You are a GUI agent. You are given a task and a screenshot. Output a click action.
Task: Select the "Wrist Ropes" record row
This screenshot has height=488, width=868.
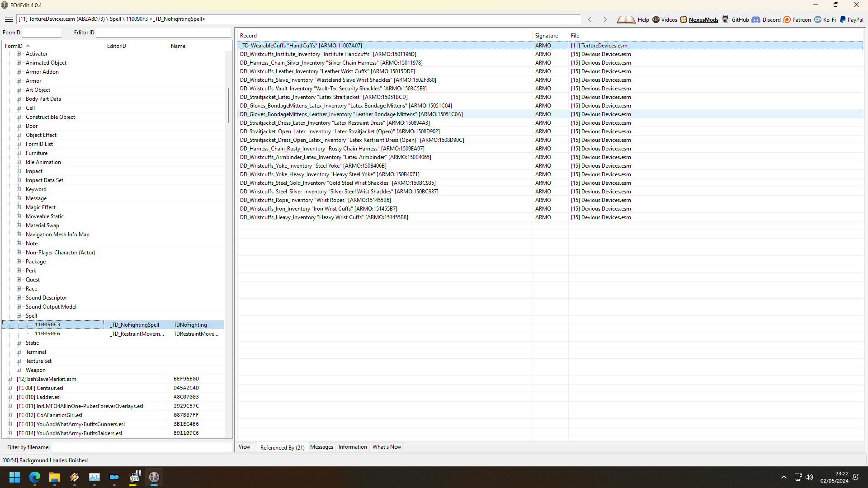[550, 200]
